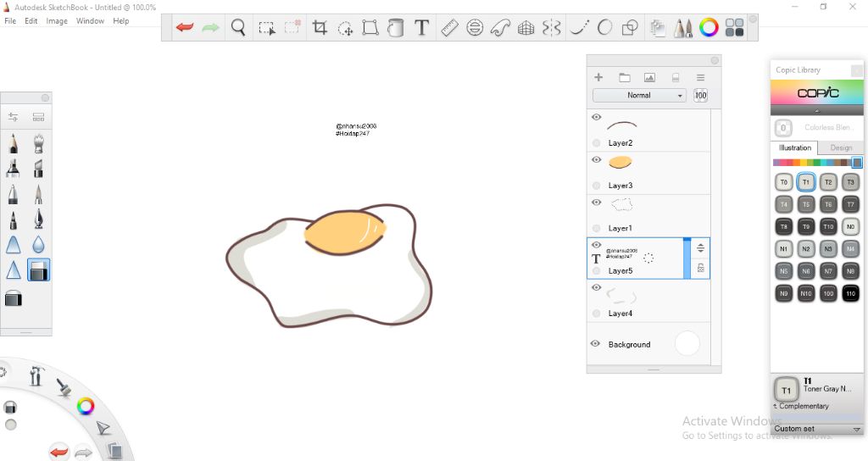Toggle the lock circle on Layer4
This screenshot has height=461, width=868.
tap(596, 314)
